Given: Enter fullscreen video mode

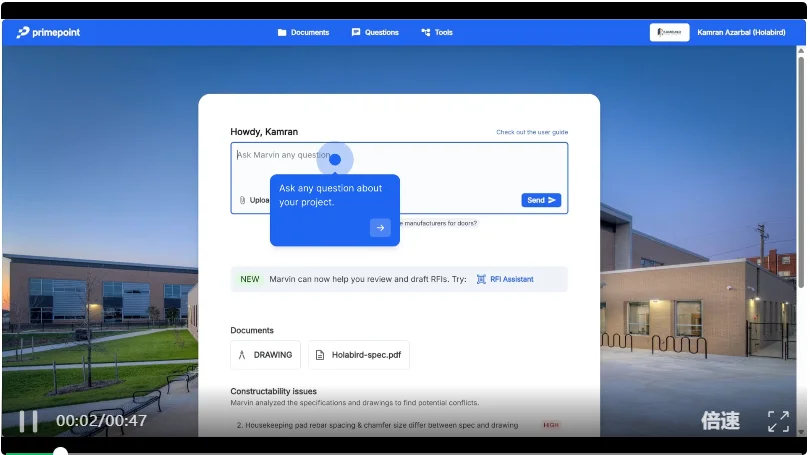Looking at the screenshot, I should [778, 421].
